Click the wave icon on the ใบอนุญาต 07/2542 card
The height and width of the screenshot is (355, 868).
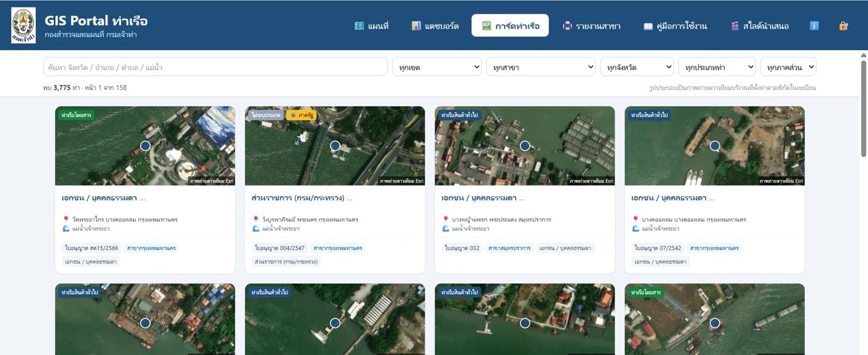635,228
